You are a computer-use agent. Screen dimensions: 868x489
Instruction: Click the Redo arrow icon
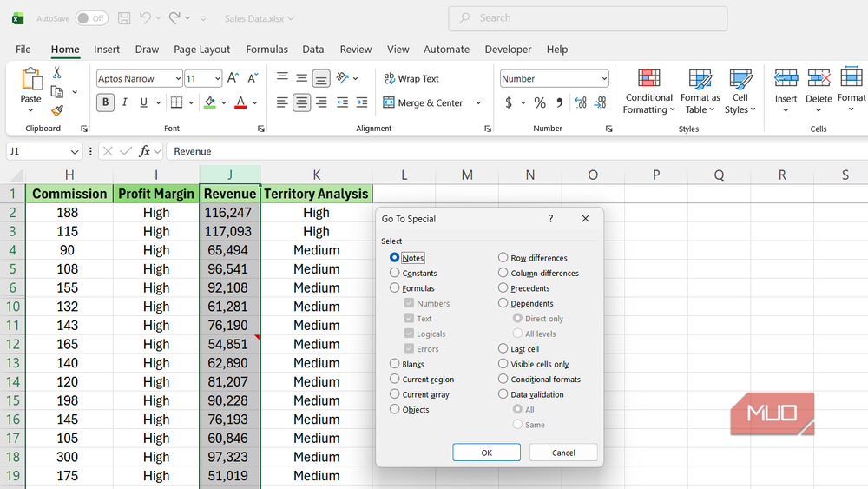tap(174, 17)
